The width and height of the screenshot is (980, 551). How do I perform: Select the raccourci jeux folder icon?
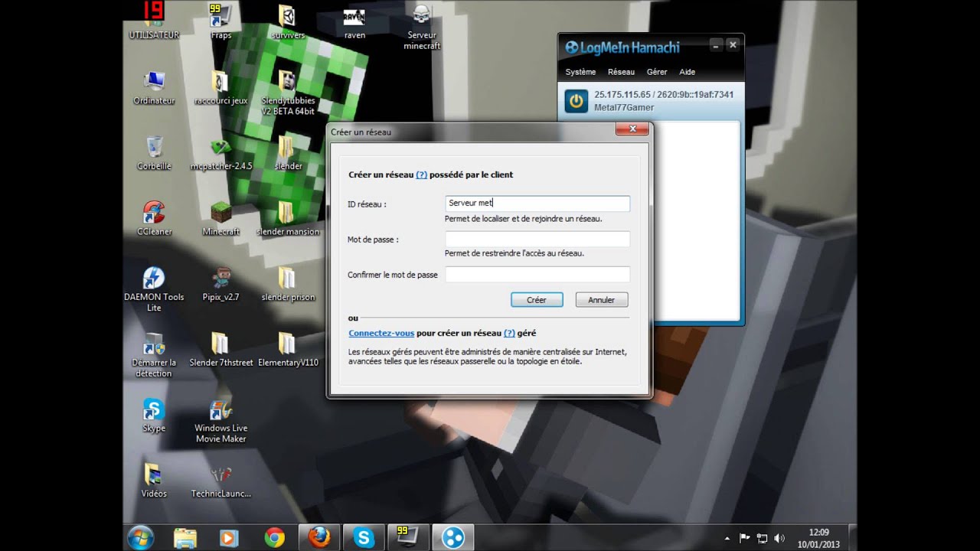[x=220, y=87]
